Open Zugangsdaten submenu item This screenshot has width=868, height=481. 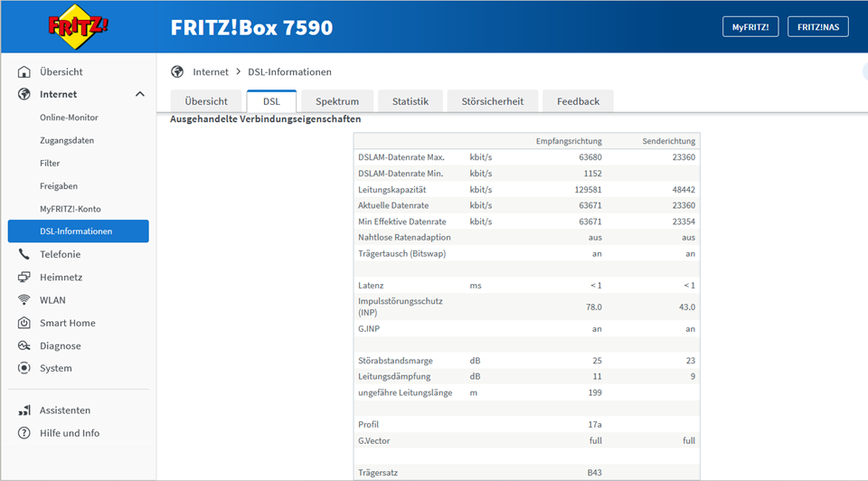pos(67,140)
